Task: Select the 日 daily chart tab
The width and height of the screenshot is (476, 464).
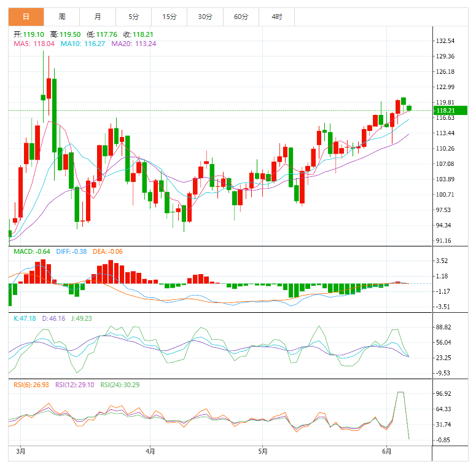Action: point(26,17)
